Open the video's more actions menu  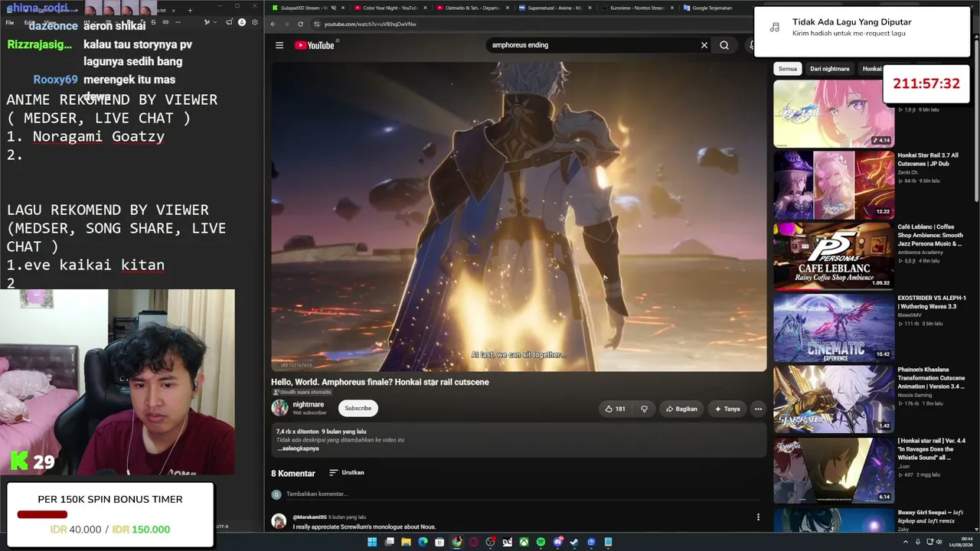click(758, 409)
